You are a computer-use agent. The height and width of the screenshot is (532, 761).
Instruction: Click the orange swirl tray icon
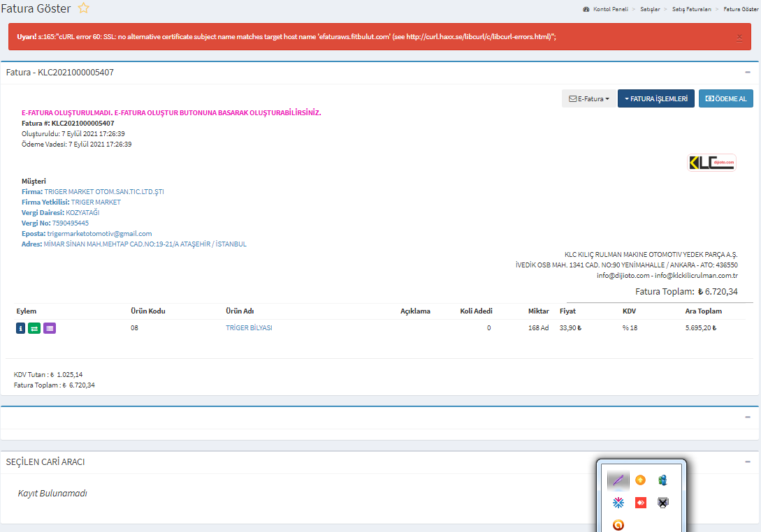click(618, 525)
